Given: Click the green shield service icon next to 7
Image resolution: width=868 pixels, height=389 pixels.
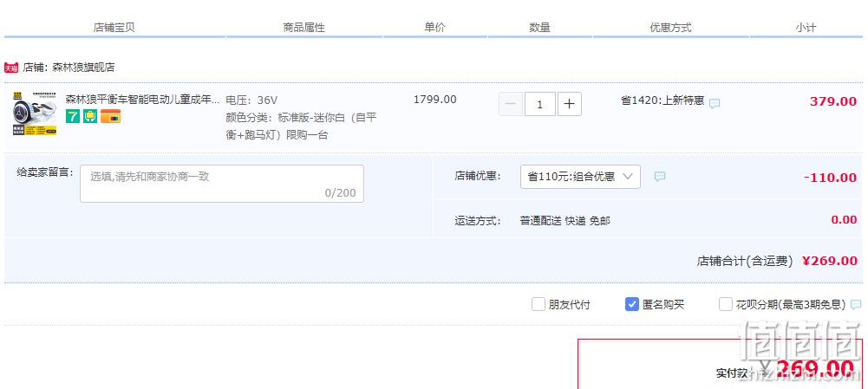Looking at the screenshot, I should pos(90,116).
